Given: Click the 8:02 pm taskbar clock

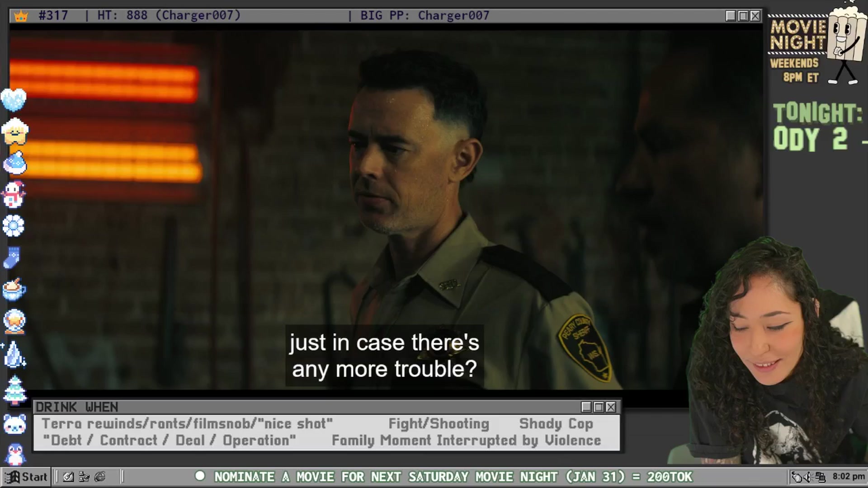Looking at the screenshot, I should (x=849, y=477).
